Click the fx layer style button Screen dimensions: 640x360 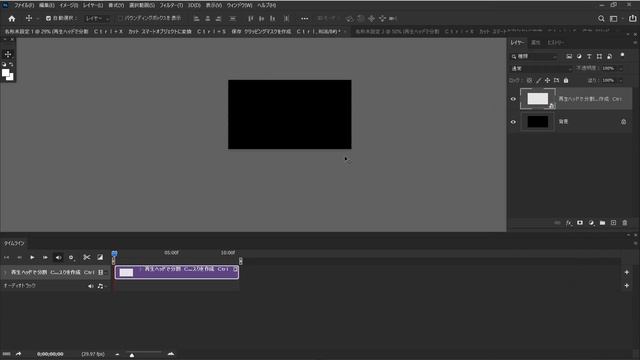569,223
